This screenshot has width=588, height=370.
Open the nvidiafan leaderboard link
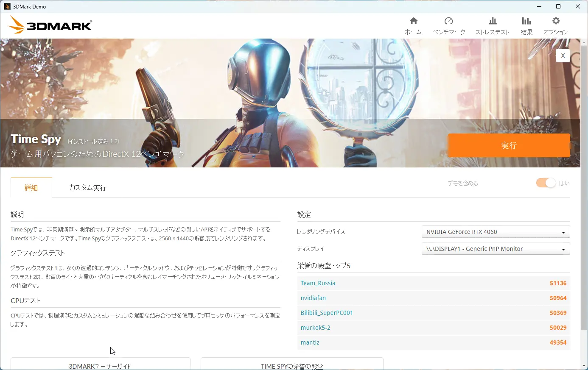click(x=313, y=298)
